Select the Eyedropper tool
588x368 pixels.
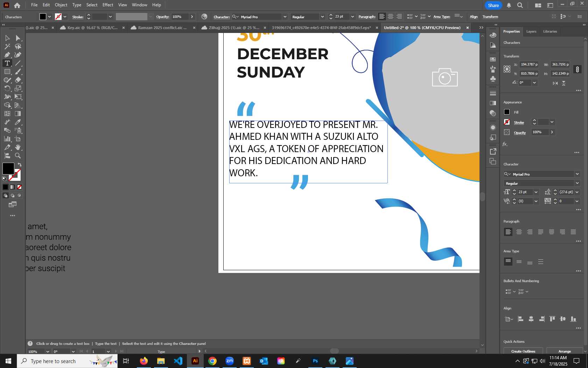(x=18, y=122)
